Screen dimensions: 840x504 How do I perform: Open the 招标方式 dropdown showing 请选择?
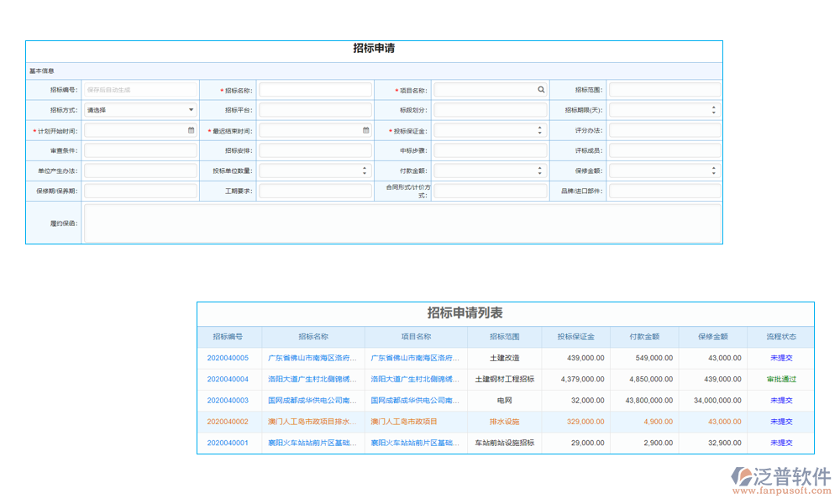point(139,109)
